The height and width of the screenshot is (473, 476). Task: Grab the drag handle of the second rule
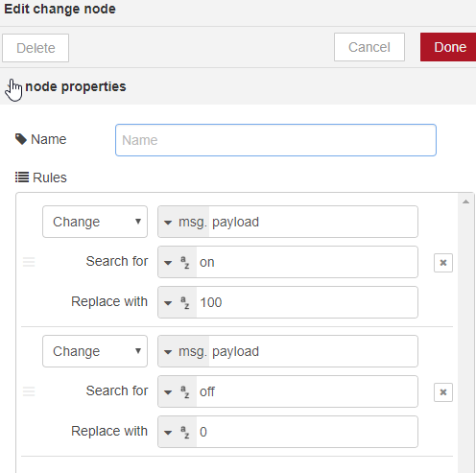[x=29, y=391]
